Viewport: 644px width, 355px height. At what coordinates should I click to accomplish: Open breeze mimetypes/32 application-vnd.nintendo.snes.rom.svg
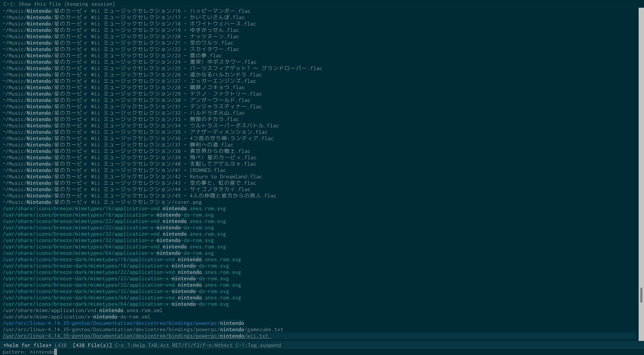pyautogui.click(x=114, y=234)
